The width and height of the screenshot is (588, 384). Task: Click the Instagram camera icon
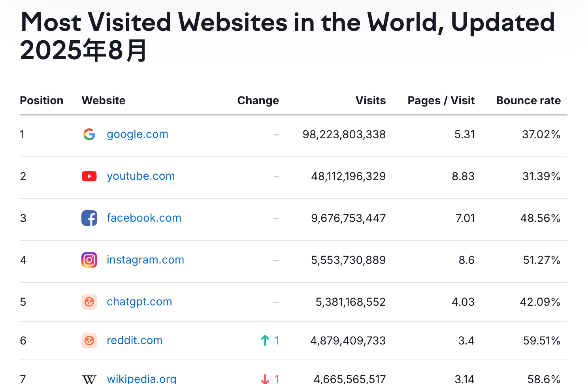click(x=89, y=260)
